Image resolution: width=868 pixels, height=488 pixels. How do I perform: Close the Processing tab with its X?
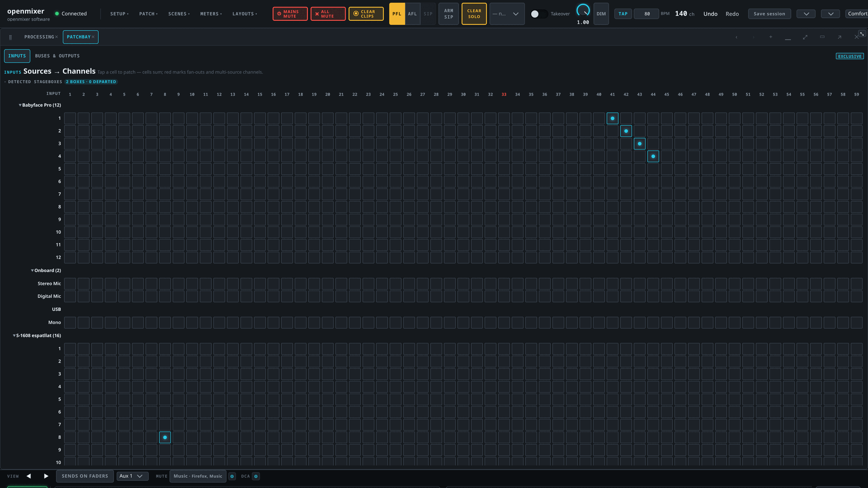[x=57, y=37]
